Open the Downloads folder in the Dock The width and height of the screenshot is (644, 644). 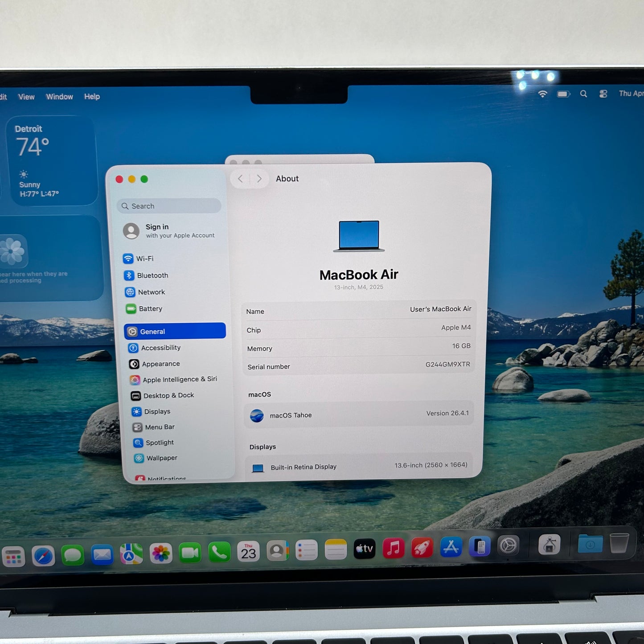click(590, 543)
